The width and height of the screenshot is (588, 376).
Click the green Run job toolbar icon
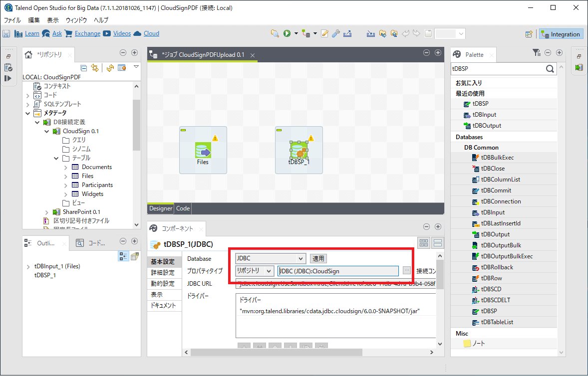click(287, 34)
